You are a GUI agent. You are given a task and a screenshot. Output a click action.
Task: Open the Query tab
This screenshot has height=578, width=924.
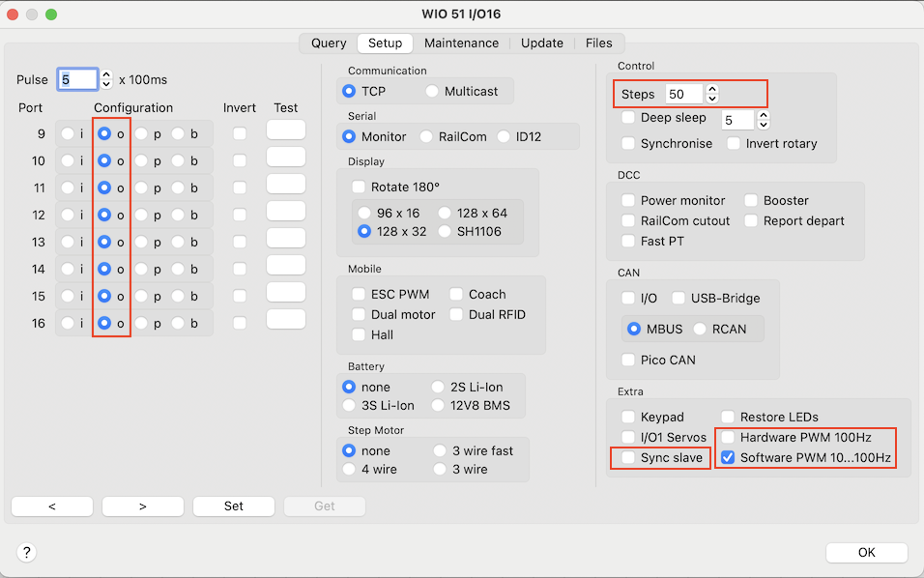coord(329,43)
